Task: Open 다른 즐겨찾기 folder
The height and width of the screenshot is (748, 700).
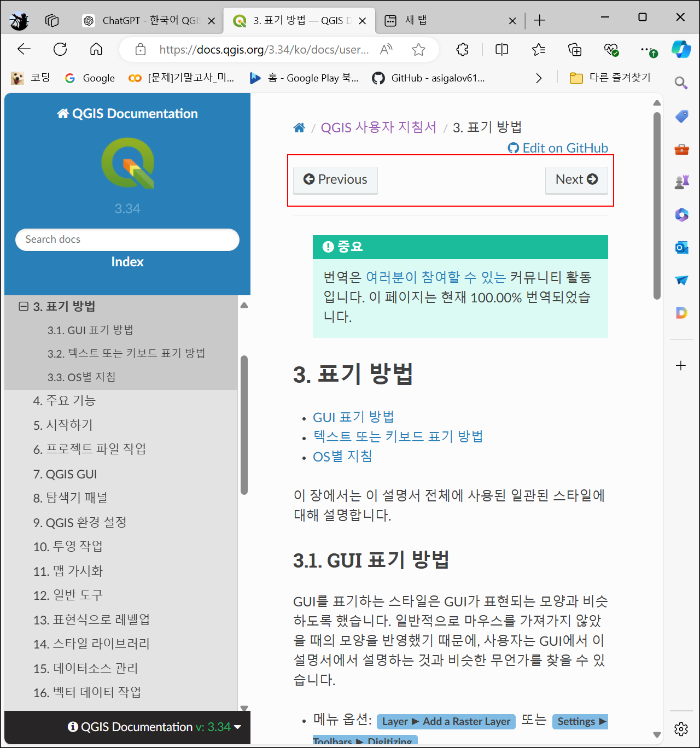Action: [x=610, y=78]
